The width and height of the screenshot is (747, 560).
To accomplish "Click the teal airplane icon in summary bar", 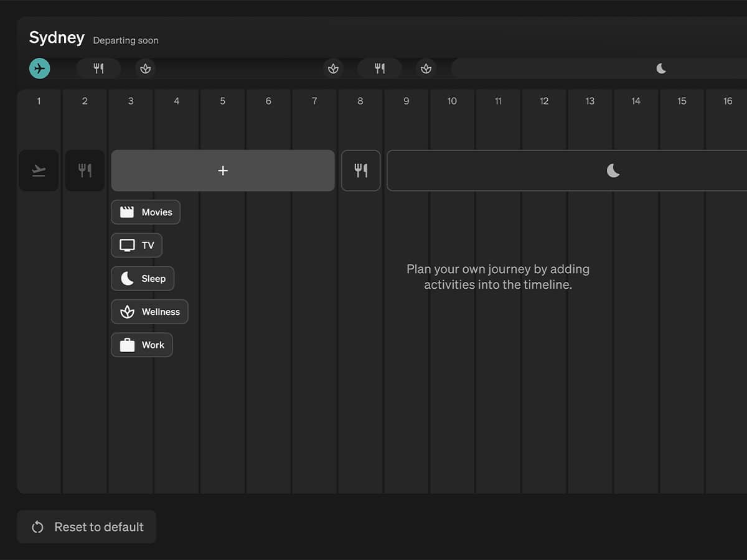I will pos(40,68).
